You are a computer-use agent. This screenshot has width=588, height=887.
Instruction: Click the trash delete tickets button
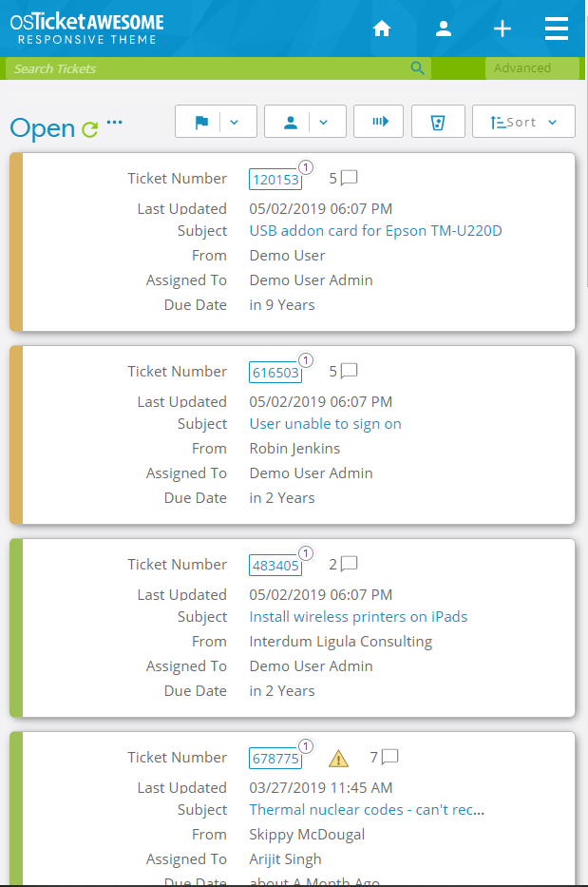coord(438,122)
